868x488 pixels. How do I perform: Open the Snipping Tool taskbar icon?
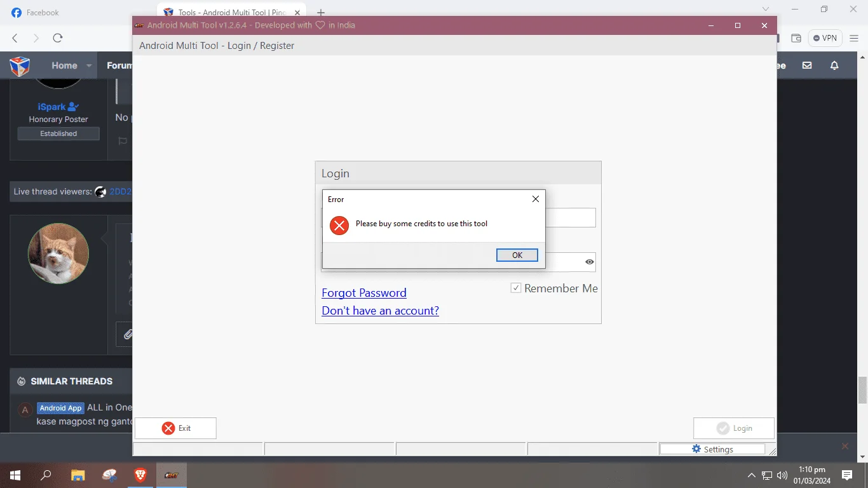109,475
